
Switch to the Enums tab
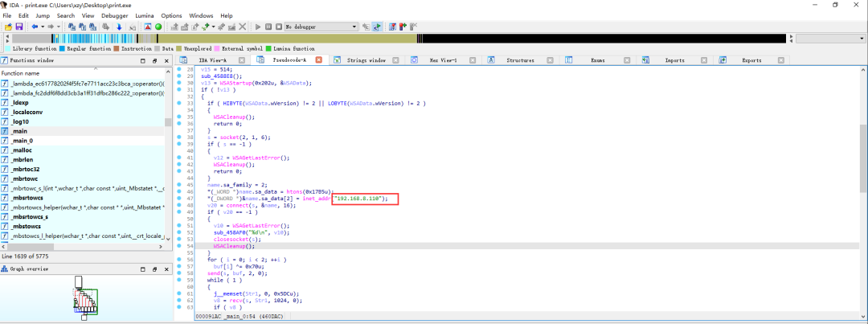597,60
